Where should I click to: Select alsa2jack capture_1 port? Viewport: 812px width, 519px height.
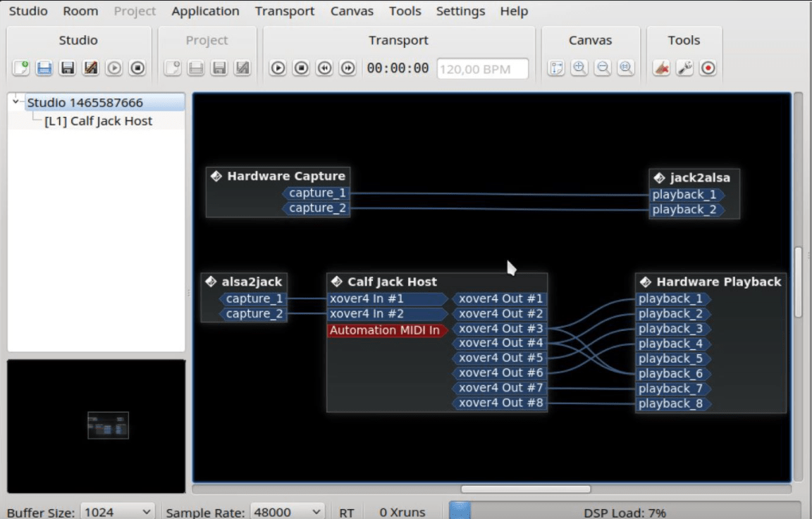click(253, 299)
